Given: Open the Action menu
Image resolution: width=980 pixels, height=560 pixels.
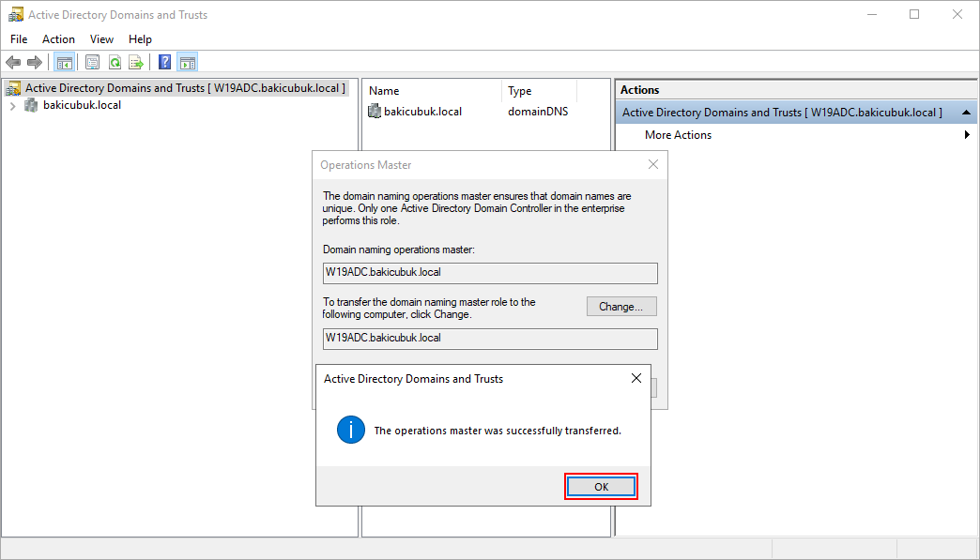Looking at the screenshot, I should (59, 39).
